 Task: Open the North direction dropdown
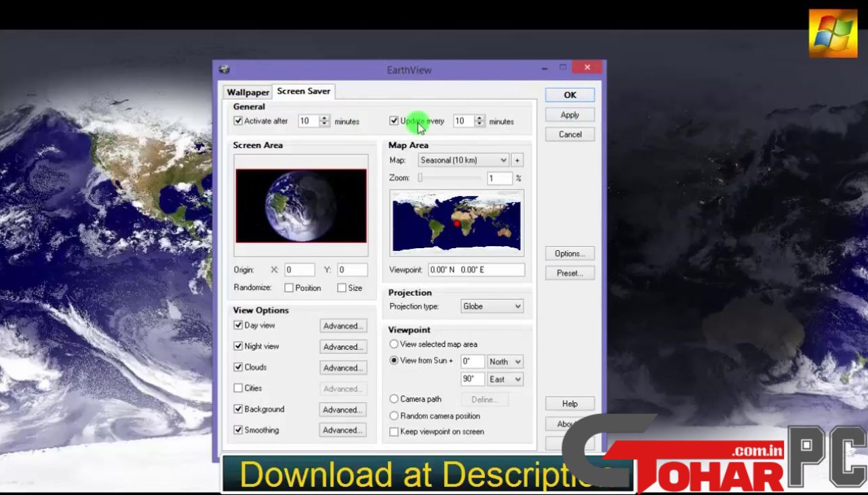coord(505,361)
